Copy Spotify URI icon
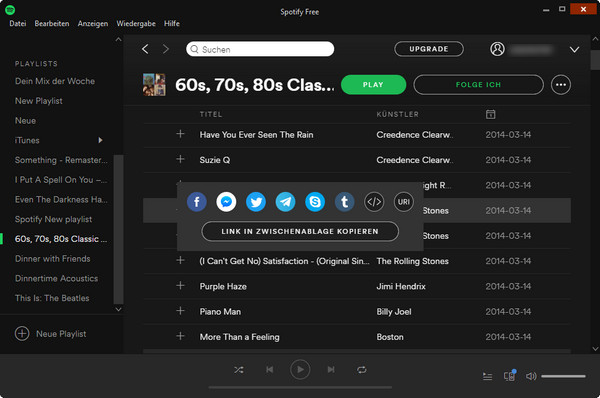The height and width of the screenshot is (398, 600). coord(404,202)
